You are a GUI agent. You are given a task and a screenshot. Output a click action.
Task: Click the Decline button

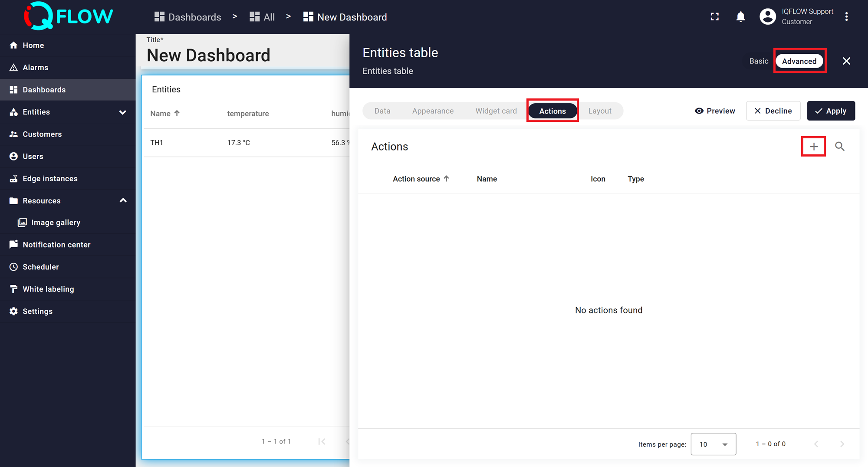(x=773, y=111)
